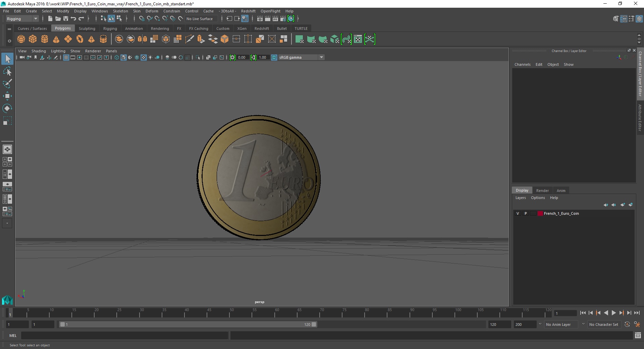644x349 pixels.
Task: Open the Rigging menu set dropdown
Action: (22, 19)
